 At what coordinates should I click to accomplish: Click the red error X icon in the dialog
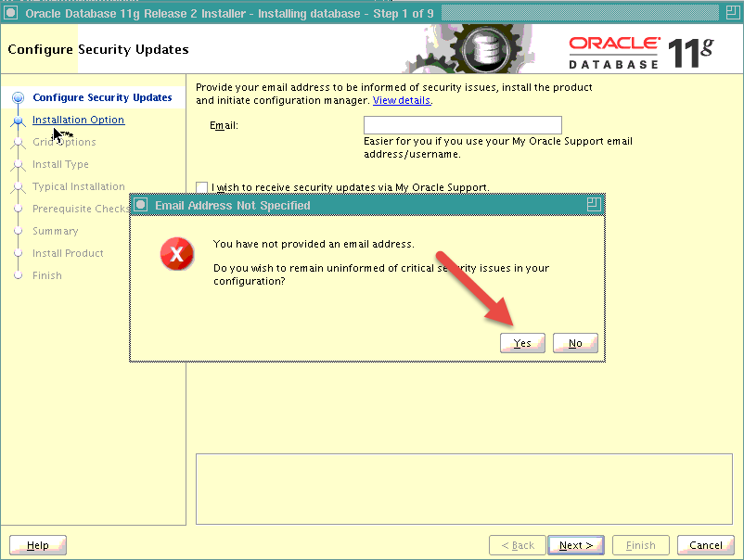click(176, 253)
